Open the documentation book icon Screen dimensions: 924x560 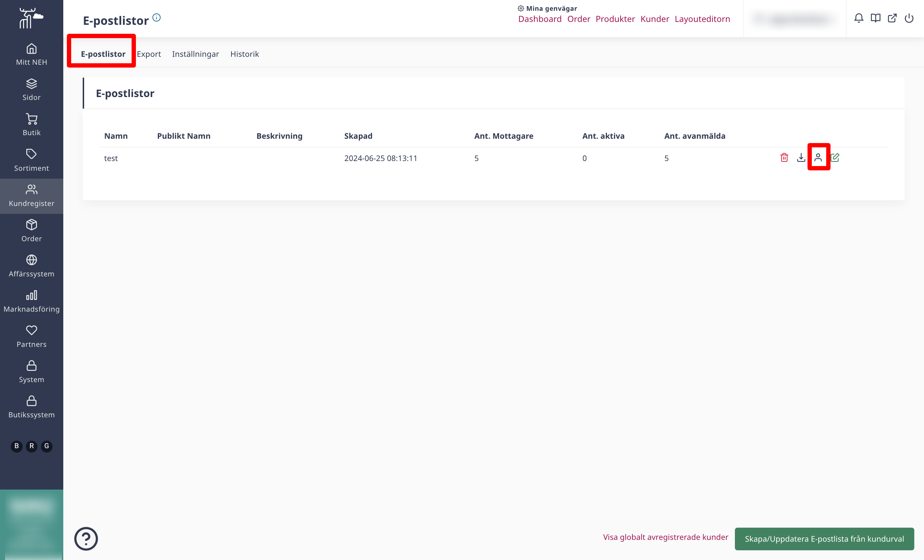[x=875, y=18]
